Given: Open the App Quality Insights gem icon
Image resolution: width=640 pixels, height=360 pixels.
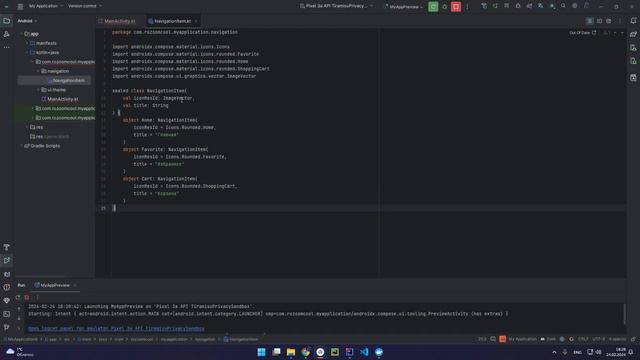Looking at the screenshot, I should click(x=7, y=300).
